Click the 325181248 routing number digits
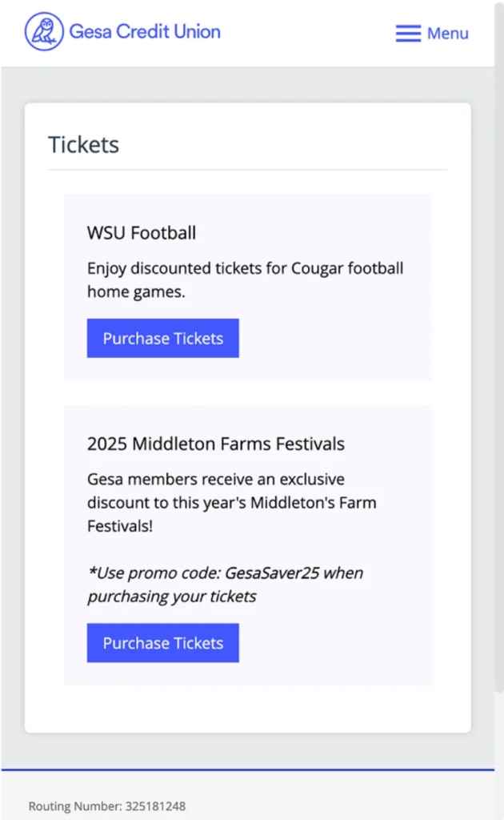Screen dimensions: 504x820 [155, 806]
